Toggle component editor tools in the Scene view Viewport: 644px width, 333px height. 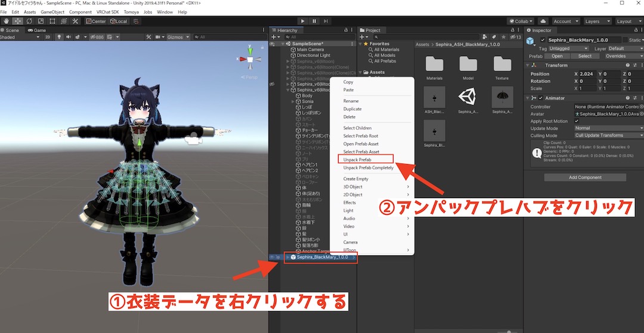click(148, 37)
